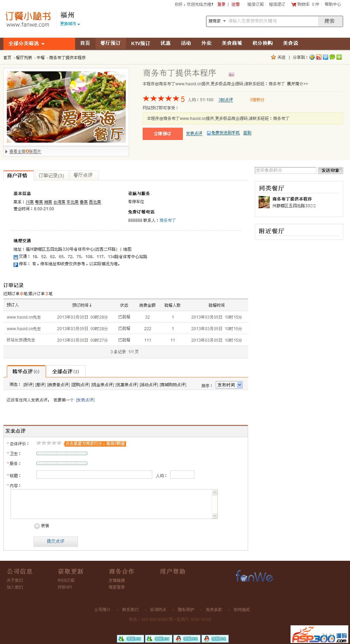Click the 川菜 cuisine link
Image resolution: width=350 pixels, height=644 pixels.
30,202
